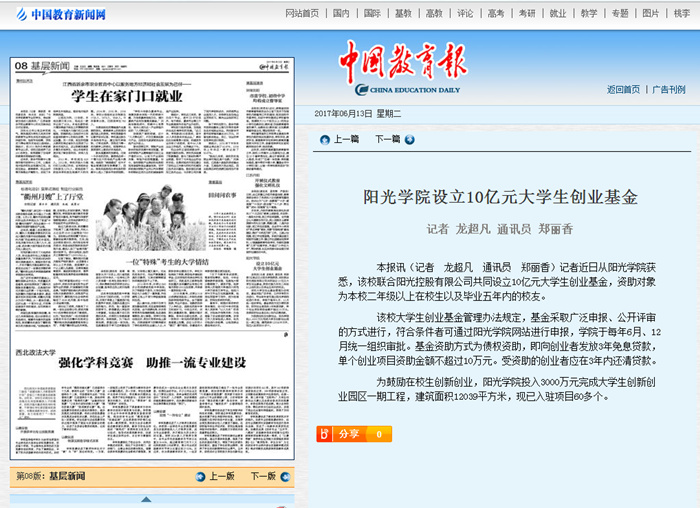The image size is (700, 508).
Task: Click the next page arrow icon for 下一版
Action: click(x=285, y=477)
